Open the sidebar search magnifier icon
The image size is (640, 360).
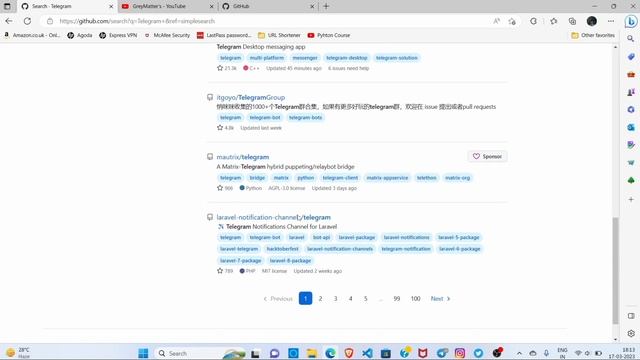tap(631, 39)
